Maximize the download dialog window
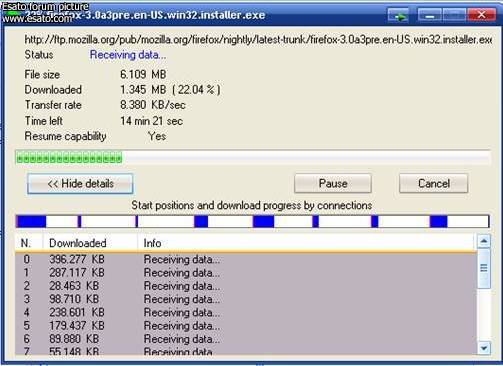The width and height of the screenshot is (503, 366). pyautogui.click(x=454, y=15)
